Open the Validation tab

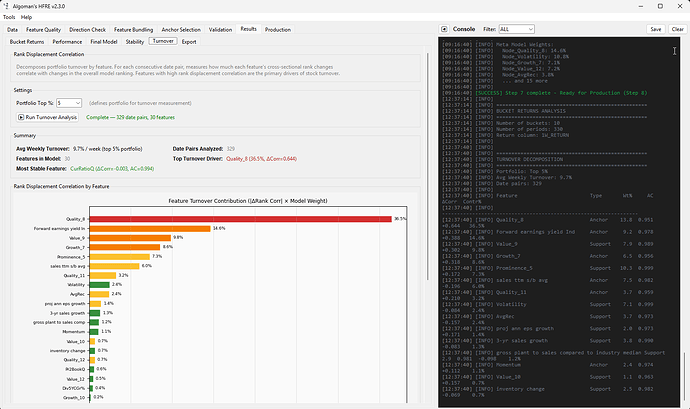pos(220,29)
